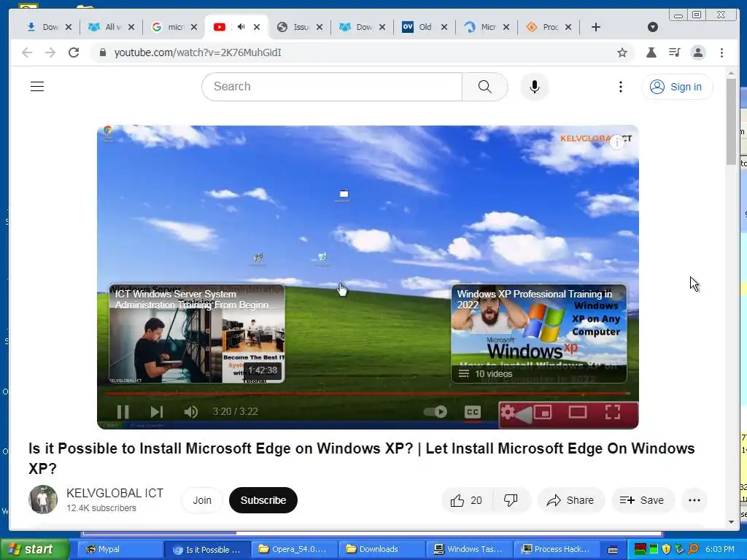This screenshot has width=747, height=560.
Task: Open the browser profile avatar
Action: pos(698,52)
